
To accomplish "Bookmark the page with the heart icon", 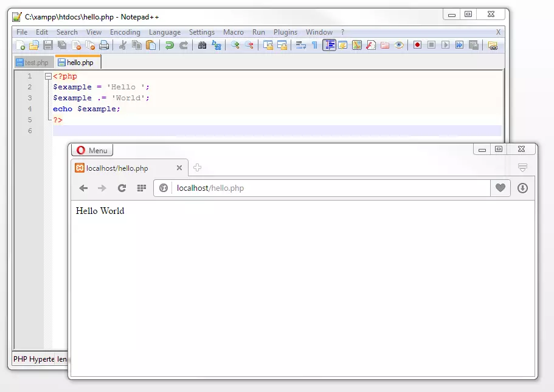I will point(500,188).
